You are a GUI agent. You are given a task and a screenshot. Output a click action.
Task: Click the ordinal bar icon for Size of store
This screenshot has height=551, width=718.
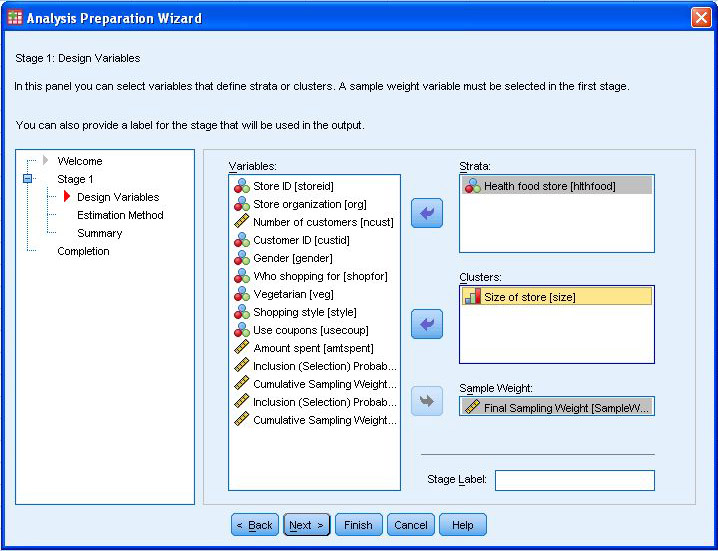[x=472, y=297]
